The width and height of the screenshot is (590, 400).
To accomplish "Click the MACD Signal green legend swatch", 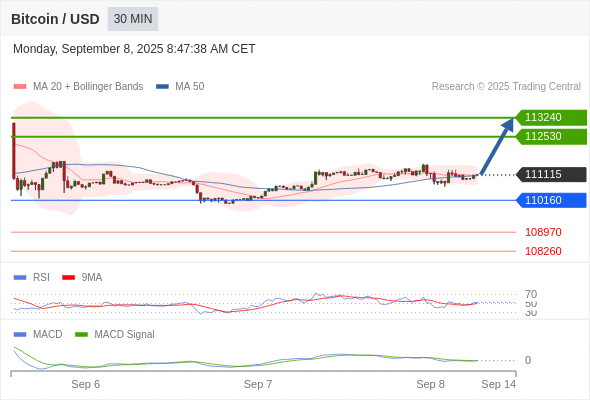I will [x=81, y=334].
